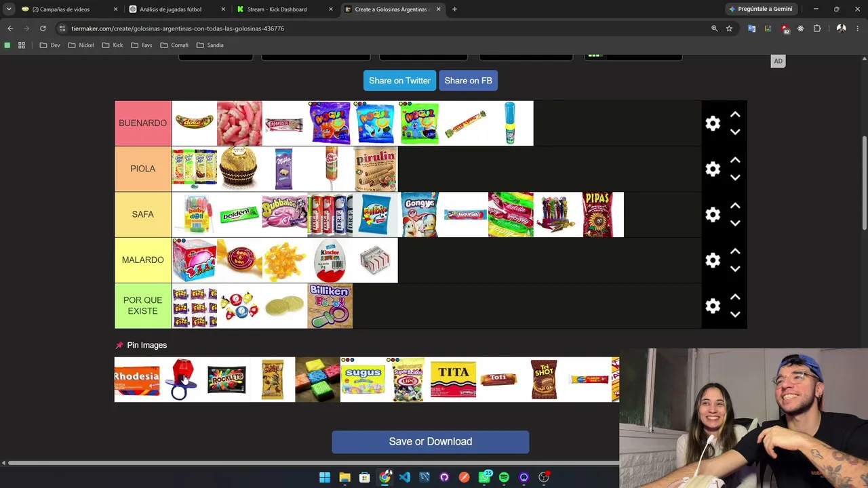The height and width of the screenshot is (488, 868).
Task: Open the Favs bookmarks folder
Action: tap(142, 45)
